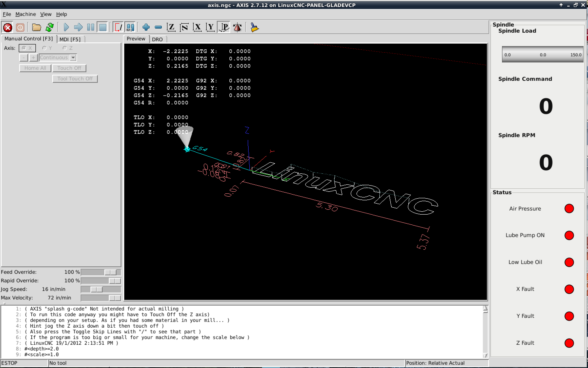Click the G-code scrollbar down arrow
Image resolution: width=588 pixels, height=368 pixels.
(485, 355)
